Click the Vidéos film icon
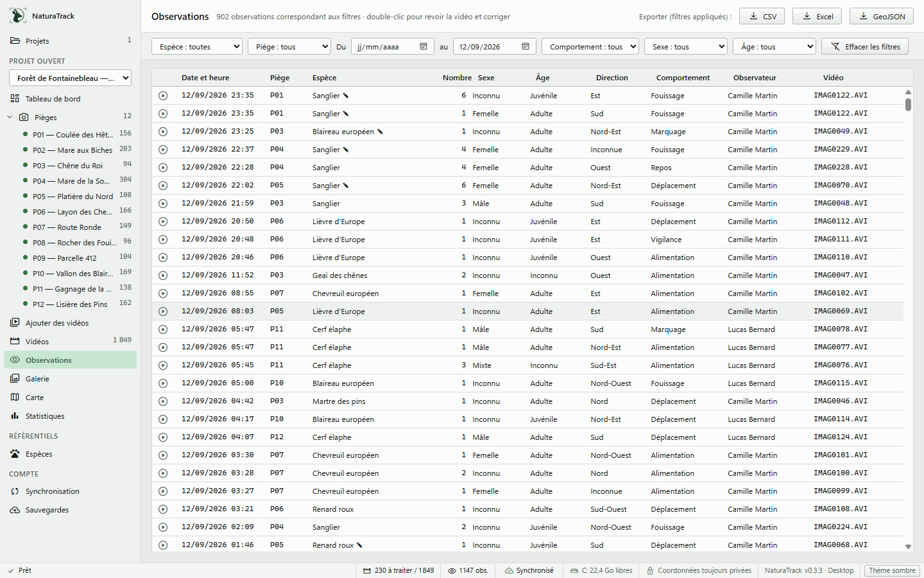This screenshot has width=924, height=578. 15,341
